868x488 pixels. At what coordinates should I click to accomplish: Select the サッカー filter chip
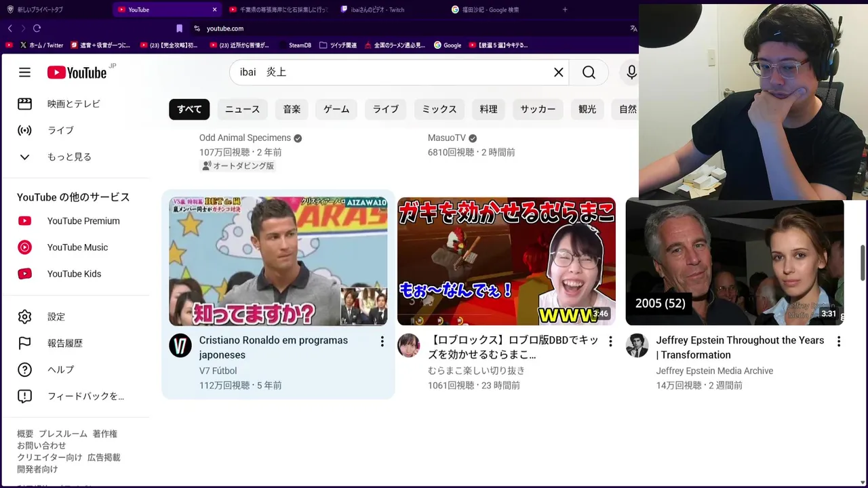pyautogui.click(x=538, y=109)
